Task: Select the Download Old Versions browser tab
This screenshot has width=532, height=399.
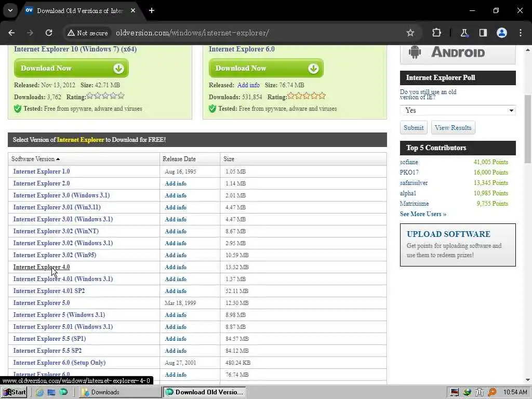Action: coord(79,11)
